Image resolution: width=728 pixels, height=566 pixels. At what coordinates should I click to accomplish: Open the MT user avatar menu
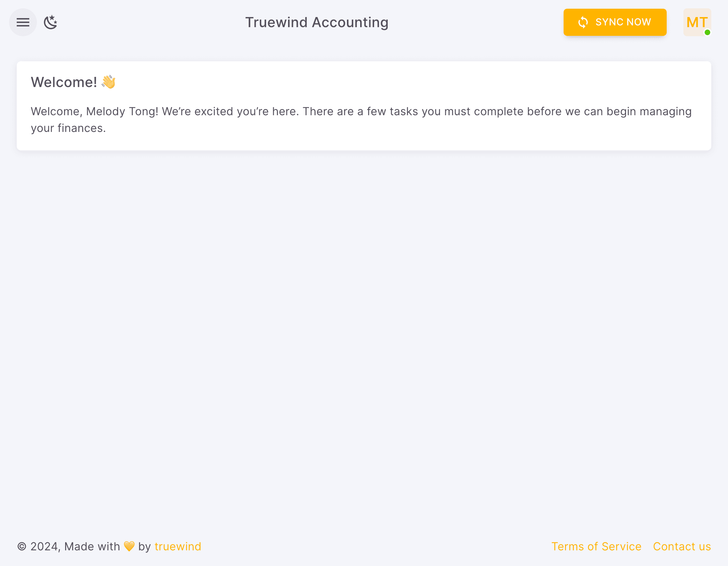tap(697, 22)
